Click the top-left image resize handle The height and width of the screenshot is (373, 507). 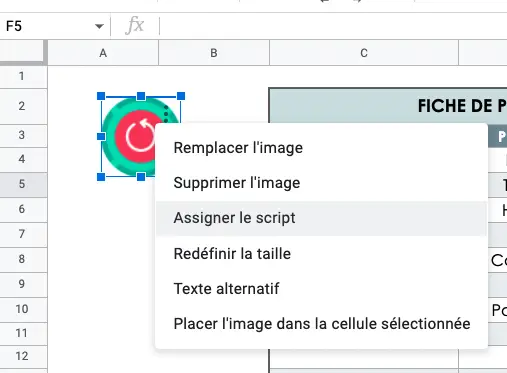coord(101,96)
